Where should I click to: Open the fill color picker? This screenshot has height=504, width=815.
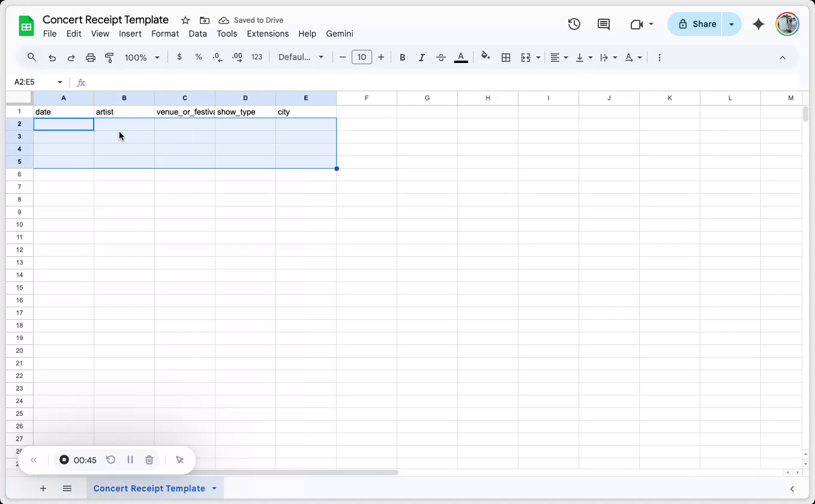[x=486, y=57]
